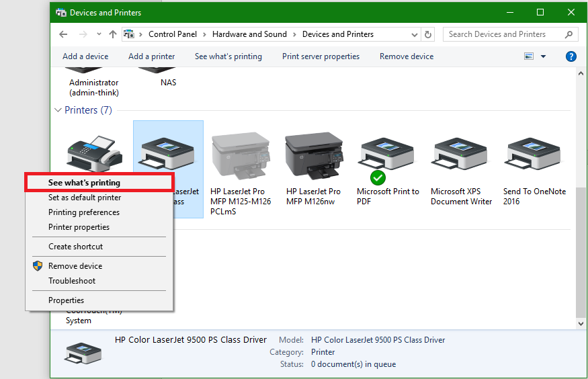Open the view options dropdown arrow
Image resolution: width=588 pixels, height=379 pixels.
click(x=543, y=56)
